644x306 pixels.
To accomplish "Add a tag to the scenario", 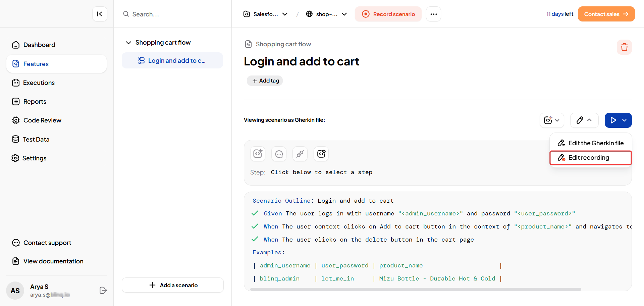I will tap(265, 81).
